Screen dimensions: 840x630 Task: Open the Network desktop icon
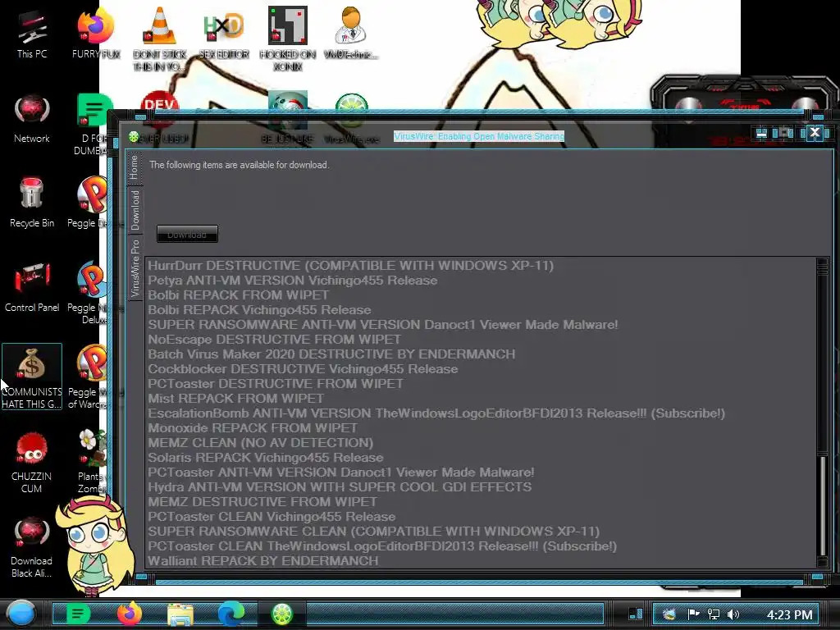[x=32, y=119]
